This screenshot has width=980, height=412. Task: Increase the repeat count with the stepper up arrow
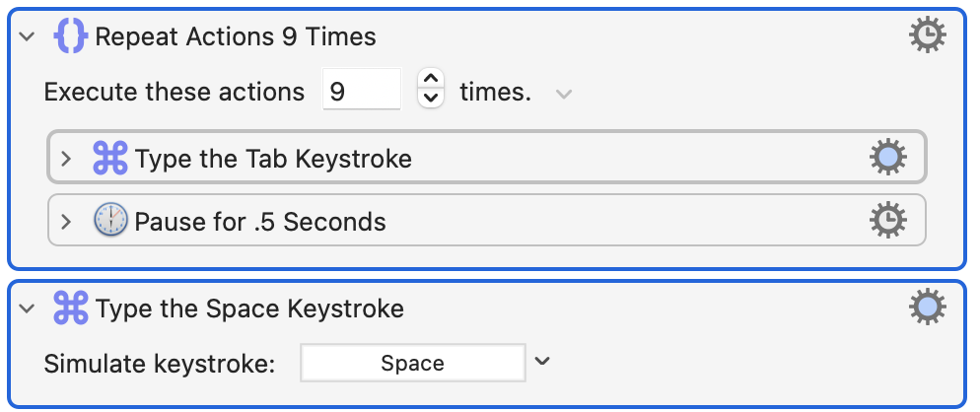click(x=431, y=81)
